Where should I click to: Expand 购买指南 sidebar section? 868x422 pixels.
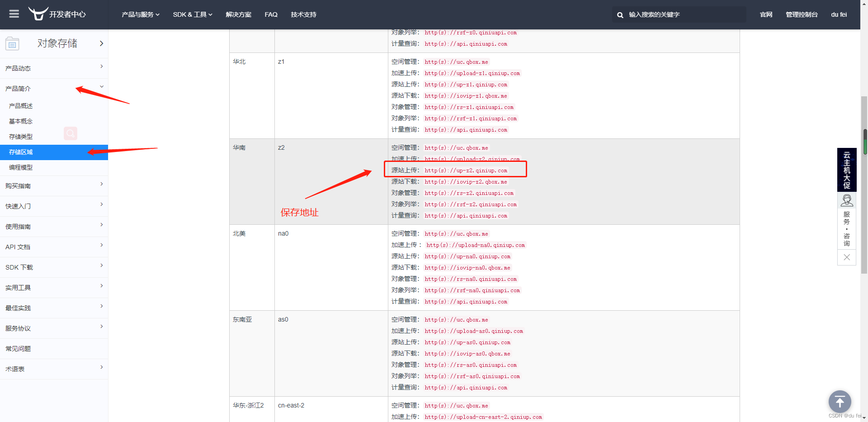54,186
